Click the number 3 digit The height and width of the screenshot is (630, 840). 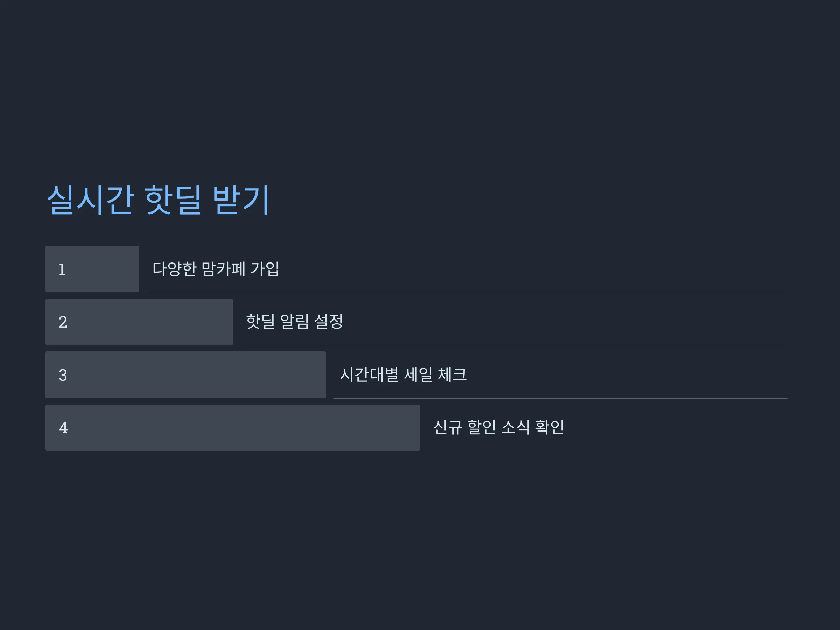(x=63, y=375)
